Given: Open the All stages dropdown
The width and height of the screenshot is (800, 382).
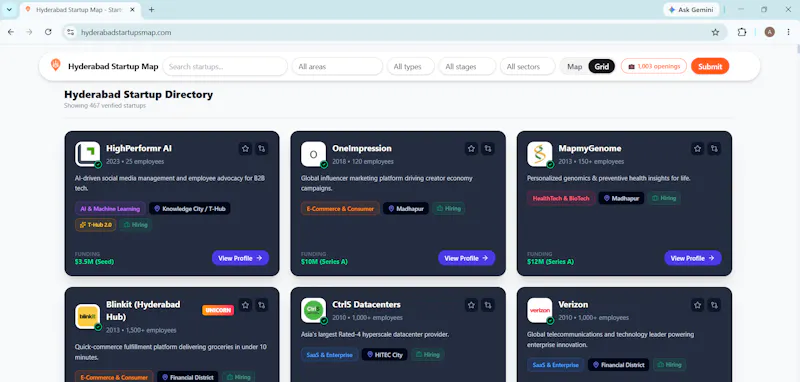Looking at the screenshot, I should pos(467,66).
